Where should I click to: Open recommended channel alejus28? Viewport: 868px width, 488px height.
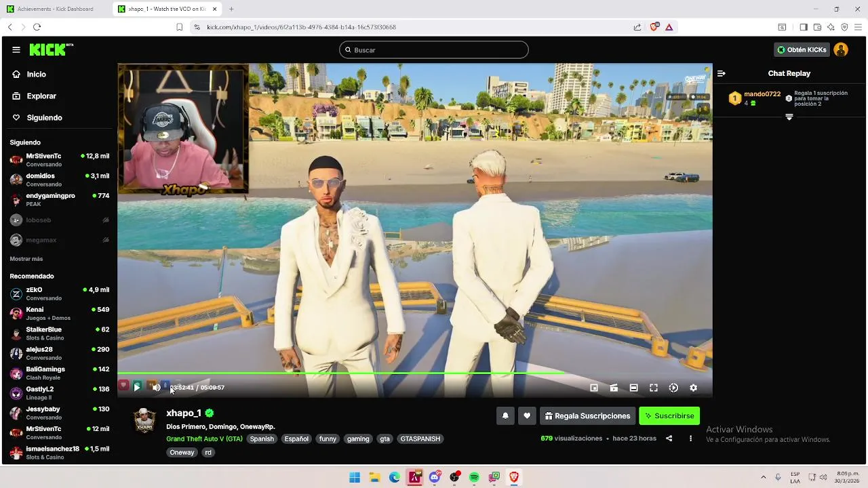59,353
